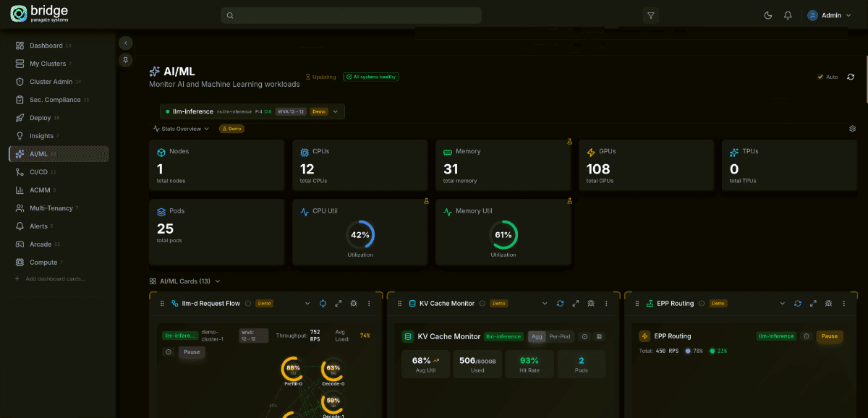Open KV Cache Monitor card more-options menu
This screenshot has height=418, width=868.
[606, 304]
